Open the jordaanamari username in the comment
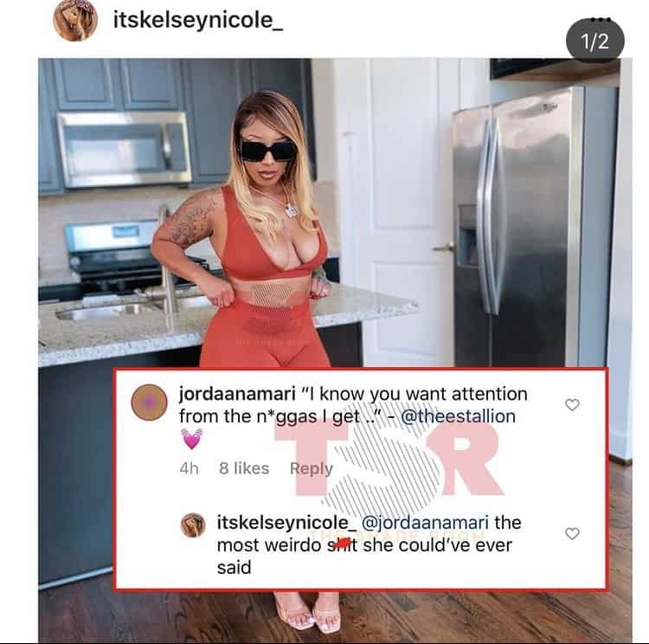Image resolution: width=649 pixels, height=644 pixels. pos(237,394)
